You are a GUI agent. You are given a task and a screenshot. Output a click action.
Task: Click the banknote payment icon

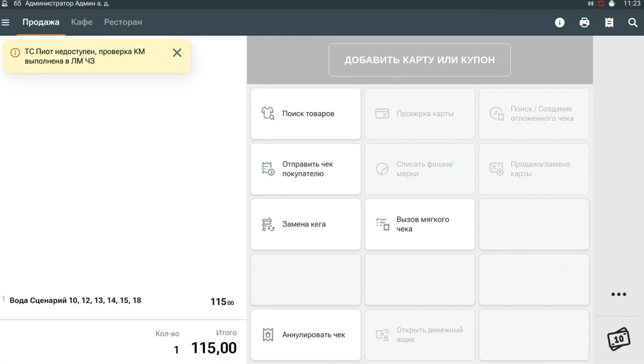pyautogui.click(x=619, y=339)
